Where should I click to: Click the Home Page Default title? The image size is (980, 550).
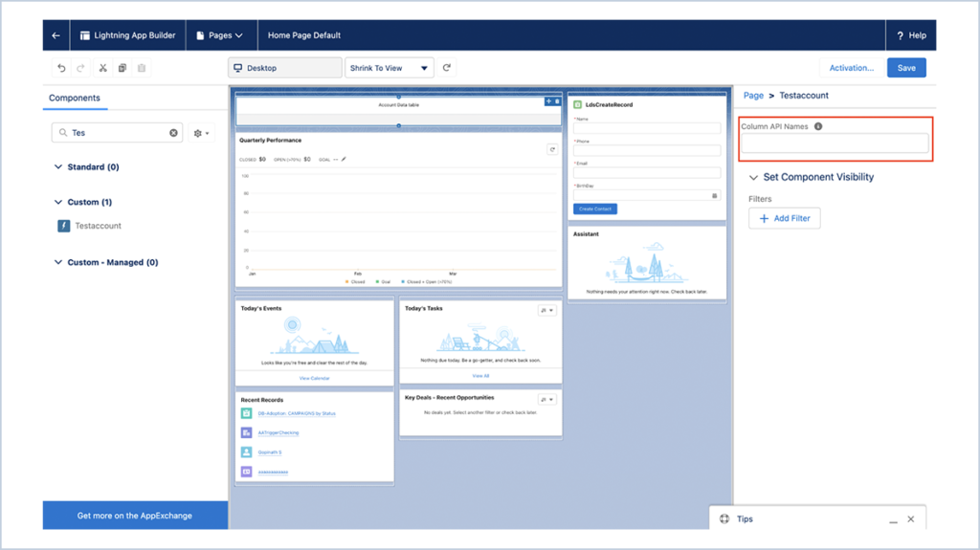(x=304, y=35)
